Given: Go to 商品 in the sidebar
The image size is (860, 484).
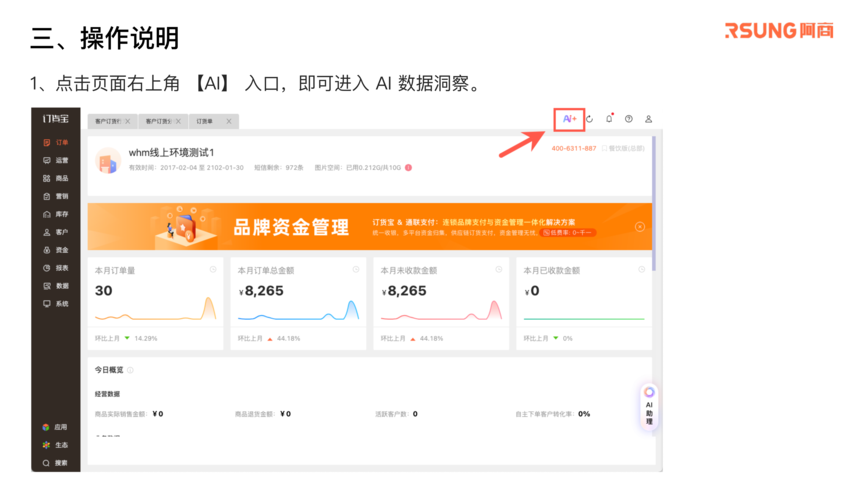Looking at the screenshot, I should (56, 178).
